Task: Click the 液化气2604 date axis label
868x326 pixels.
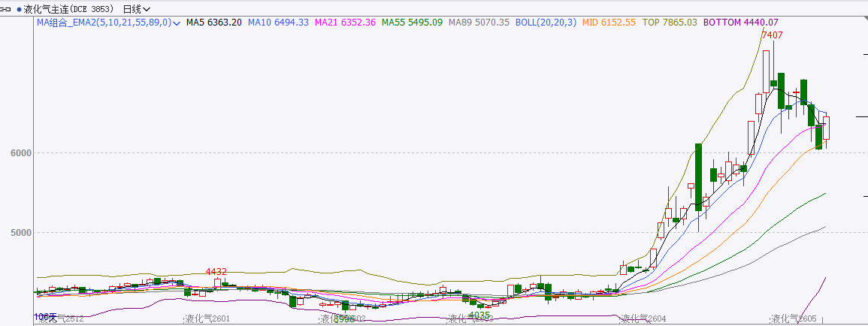Action: pos(643,319)
